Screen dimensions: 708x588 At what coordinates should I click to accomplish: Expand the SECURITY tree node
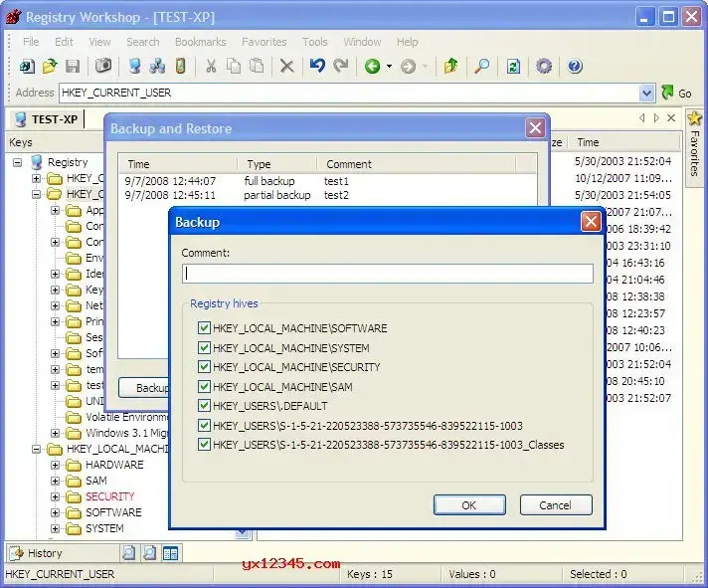[55, 496]
